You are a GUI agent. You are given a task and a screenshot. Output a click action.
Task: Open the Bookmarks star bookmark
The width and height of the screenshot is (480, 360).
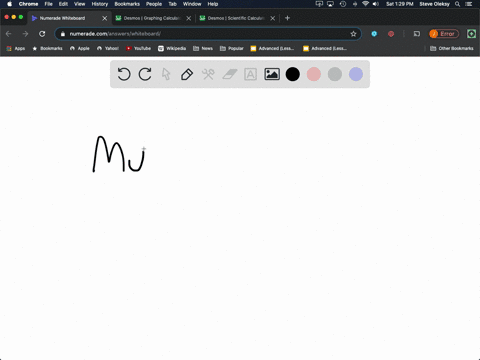[x=47, y=48]
